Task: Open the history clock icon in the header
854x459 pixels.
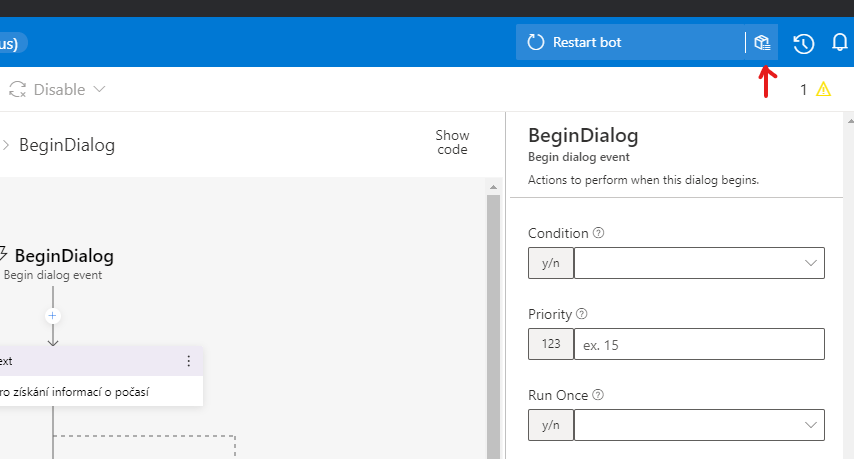Action: 803,43
